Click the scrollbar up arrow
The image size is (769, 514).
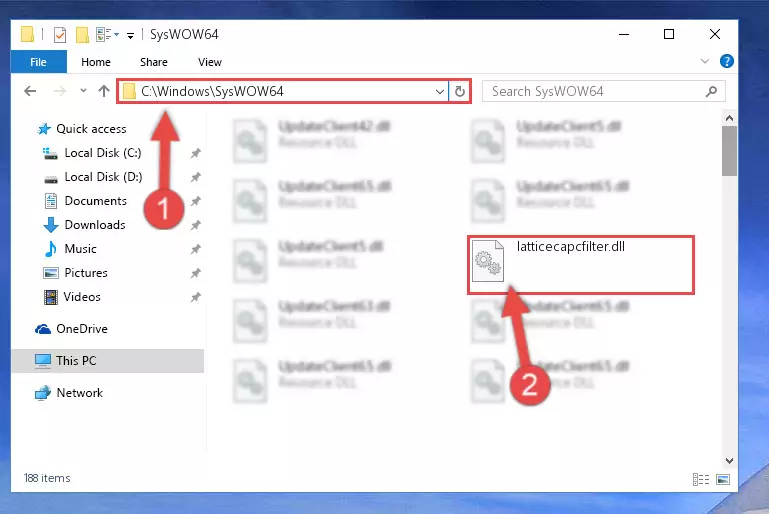[x=729, y=118]
